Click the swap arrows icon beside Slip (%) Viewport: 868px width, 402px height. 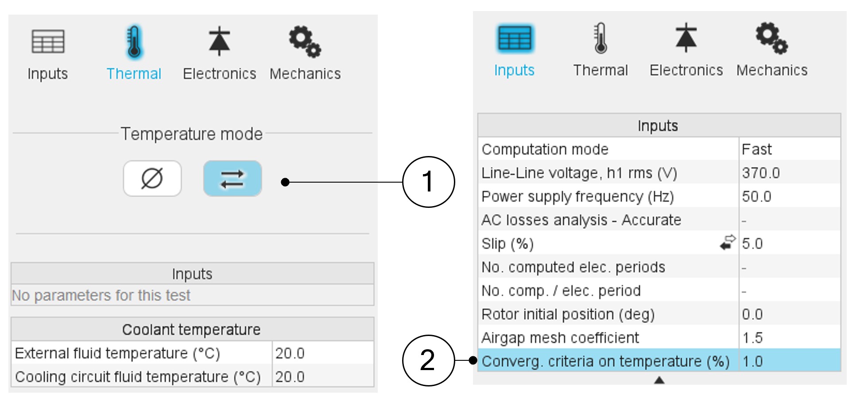[x=727, y=243]
